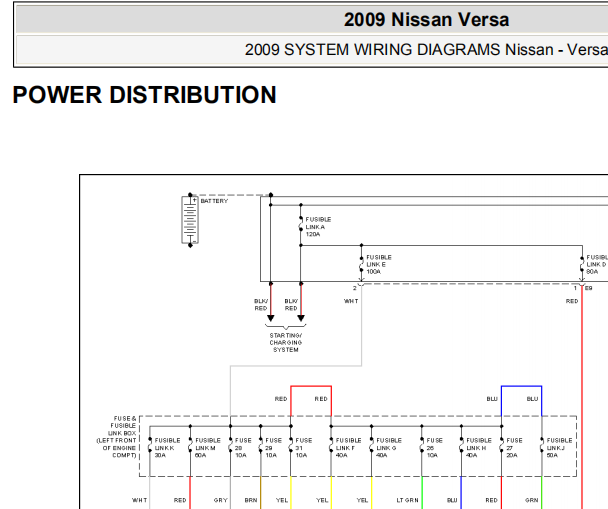Click the 'WHT' label below connector pin 2

pos(351,301)
